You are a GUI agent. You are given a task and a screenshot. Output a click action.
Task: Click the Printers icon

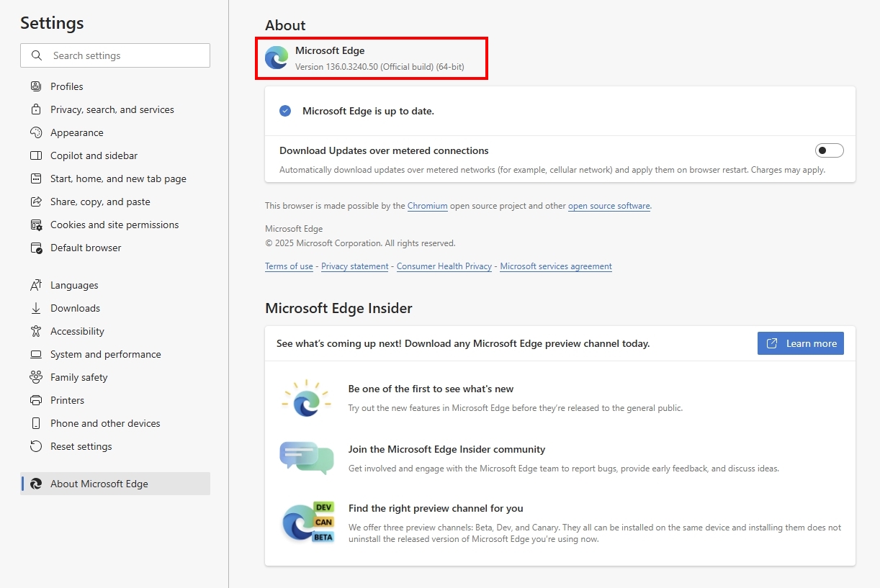point(36,400)
